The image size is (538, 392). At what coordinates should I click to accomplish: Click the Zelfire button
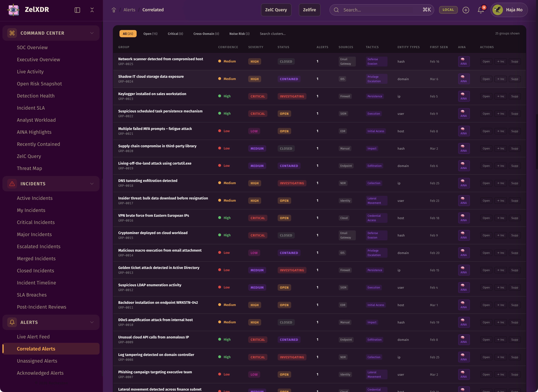click(309, 10)
